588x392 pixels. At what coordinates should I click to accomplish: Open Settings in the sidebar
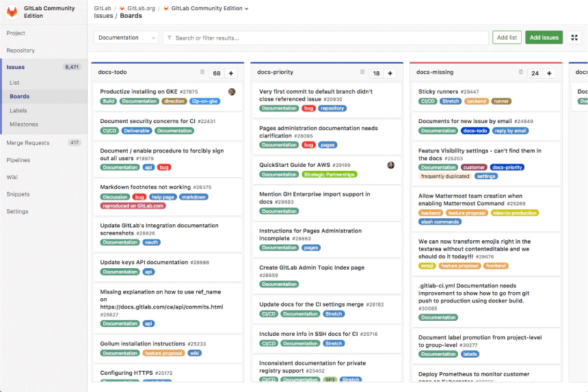click(17, 211)
